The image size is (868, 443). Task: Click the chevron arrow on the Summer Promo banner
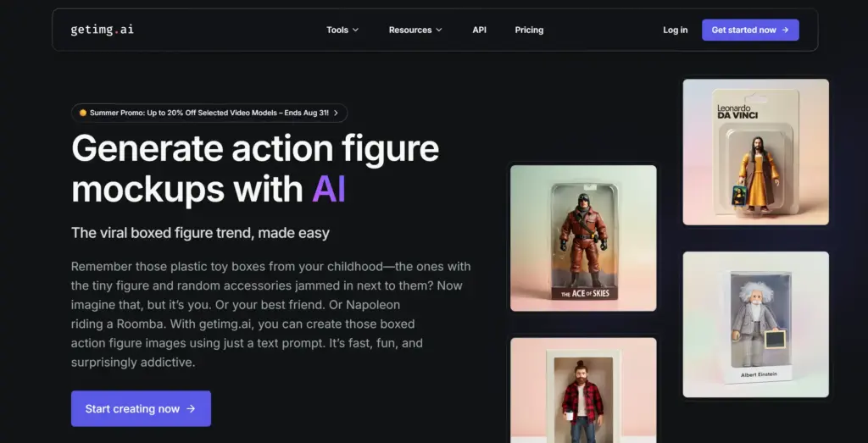tap(336, 113)
